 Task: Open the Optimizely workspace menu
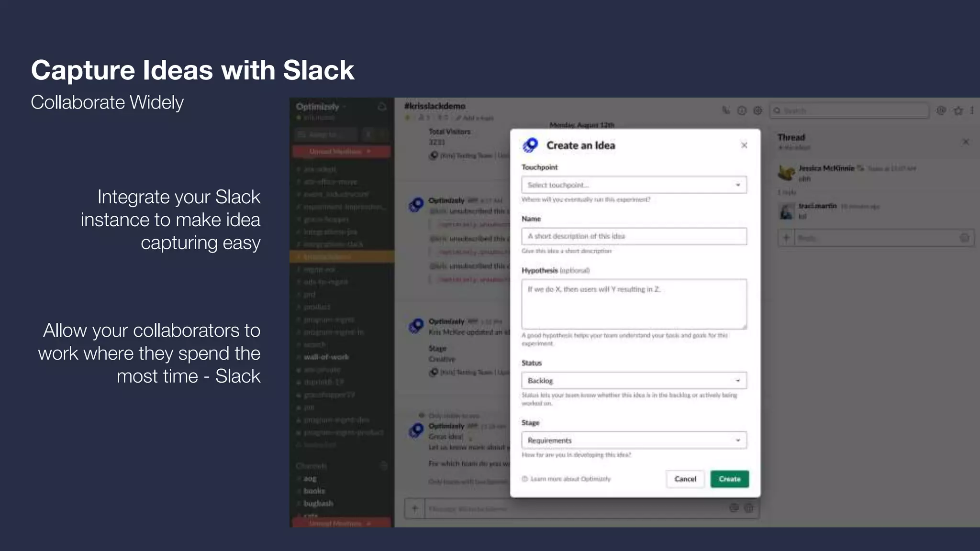(x=321, y=107)
